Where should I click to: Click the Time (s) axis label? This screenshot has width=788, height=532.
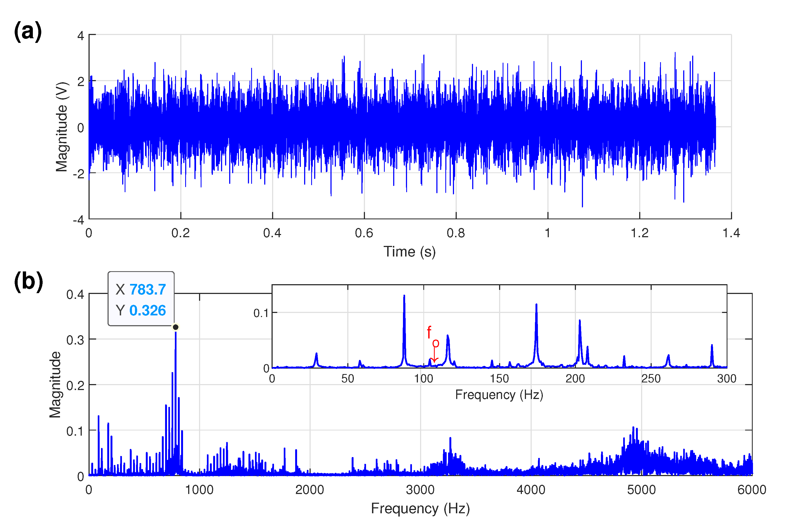pyautogui.click(x=409, y=252)
